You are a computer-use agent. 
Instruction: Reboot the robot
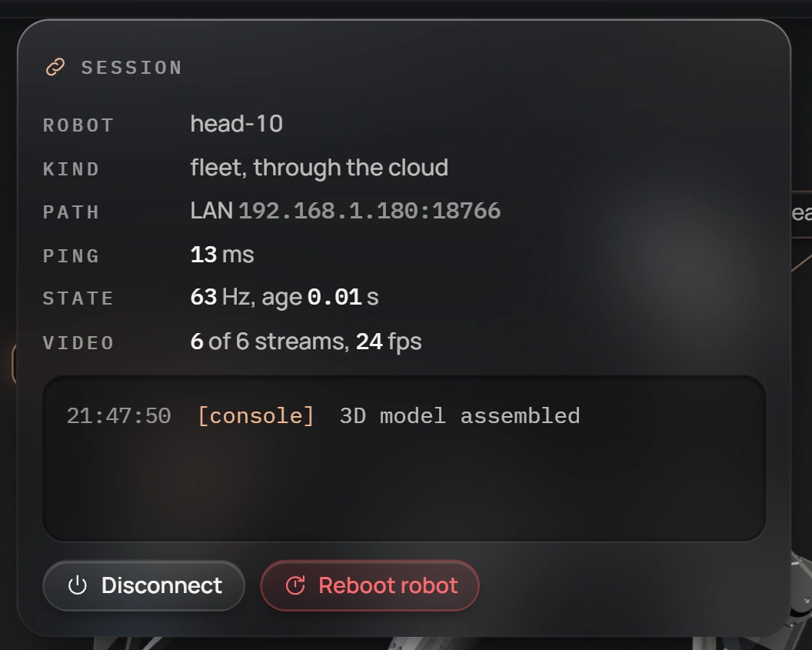coord(370,585)
